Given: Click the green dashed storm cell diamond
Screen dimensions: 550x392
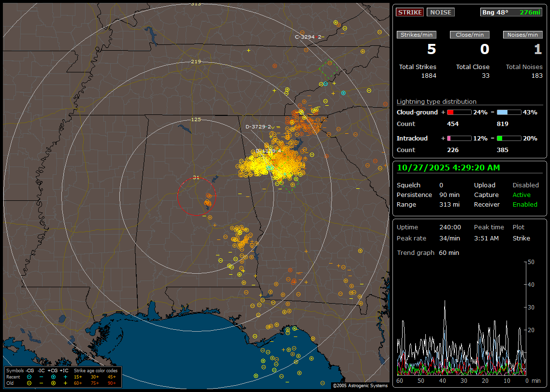Looking at the screenshot, I should 329,69.
